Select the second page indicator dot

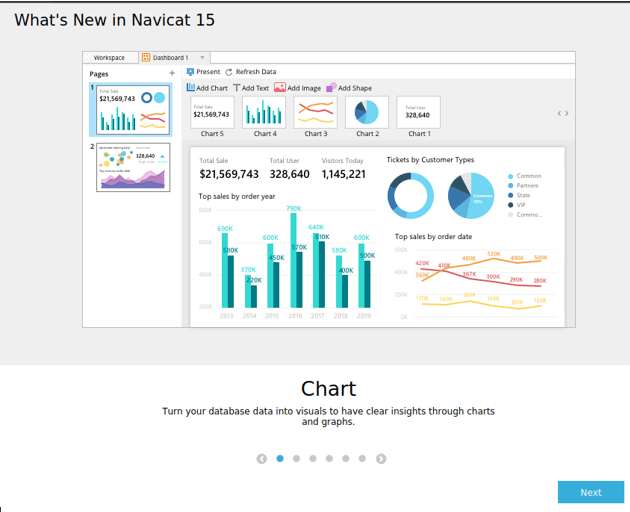(297, 459)
